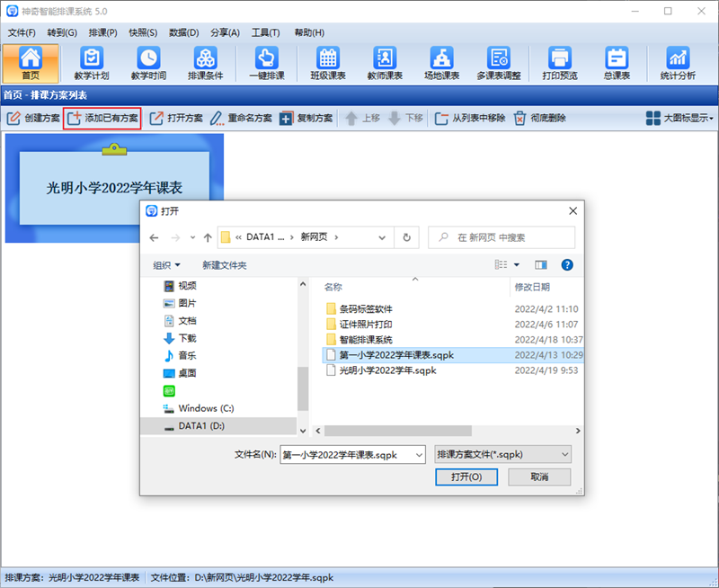Image resolution: width=719 pixels, height=588 pixels.
Task: Select 文档 in the navigation pane
Action: point(180,321)
